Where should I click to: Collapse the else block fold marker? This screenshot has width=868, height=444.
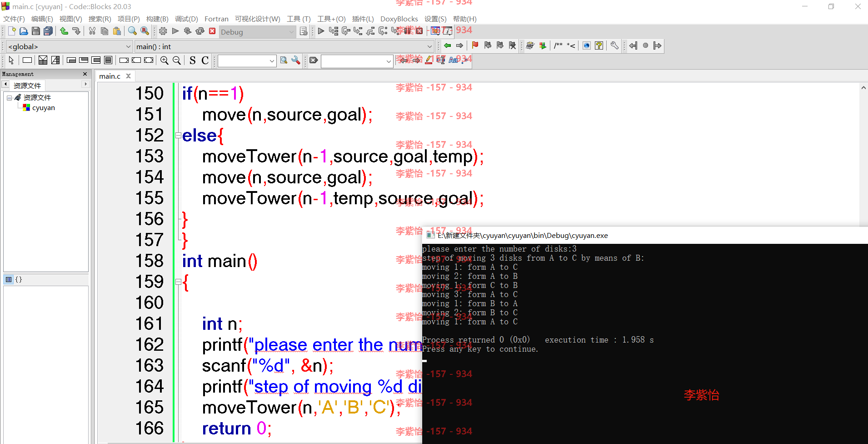[x=179, y=136]
